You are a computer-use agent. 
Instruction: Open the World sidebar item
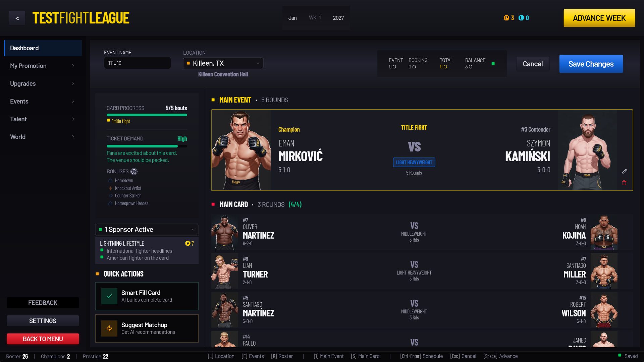[43, 137]
